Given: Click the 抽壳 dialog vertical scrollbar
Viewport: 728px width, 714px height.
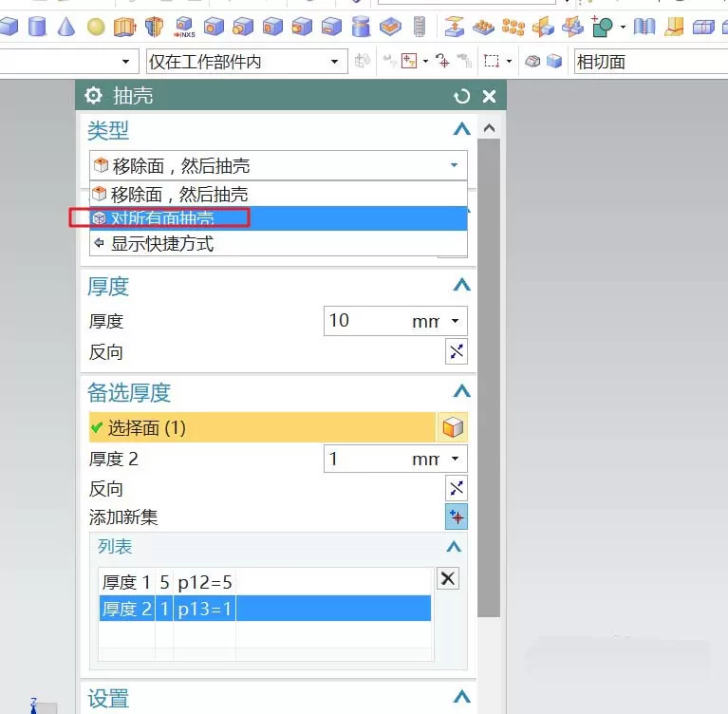Looking at the screenshot, I should click(489, 378).
